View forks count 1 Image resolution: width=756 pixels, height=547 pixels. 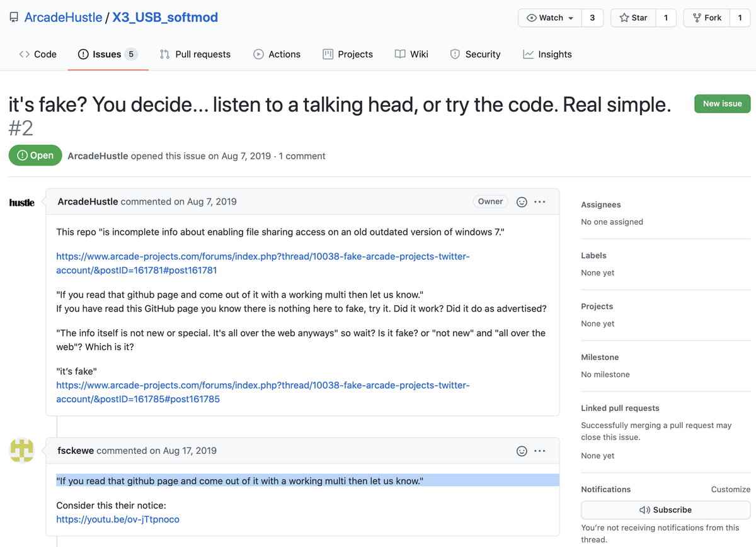[x=740, y=18]
